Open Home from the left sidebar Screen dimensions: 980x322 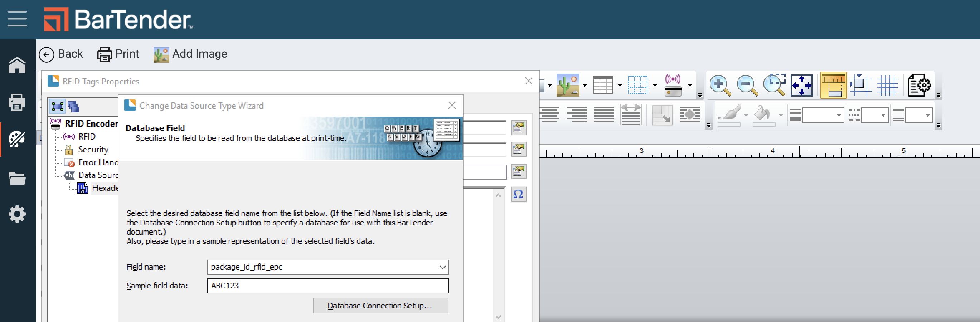tap(17, 65)
